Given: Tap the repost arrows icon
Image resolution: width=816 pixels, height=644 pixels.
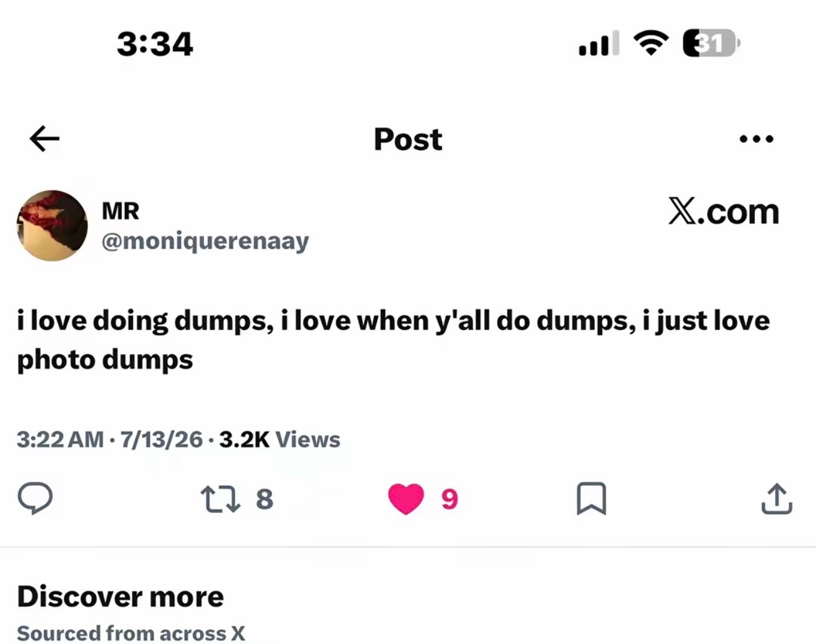Looking at the screenshot, I should point(221,499).
